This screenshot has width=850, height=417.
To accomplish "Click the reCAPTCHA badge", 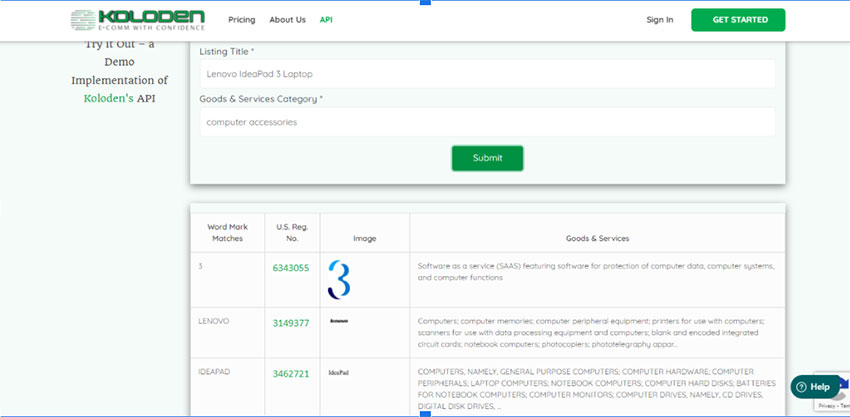I will [834, 392].
